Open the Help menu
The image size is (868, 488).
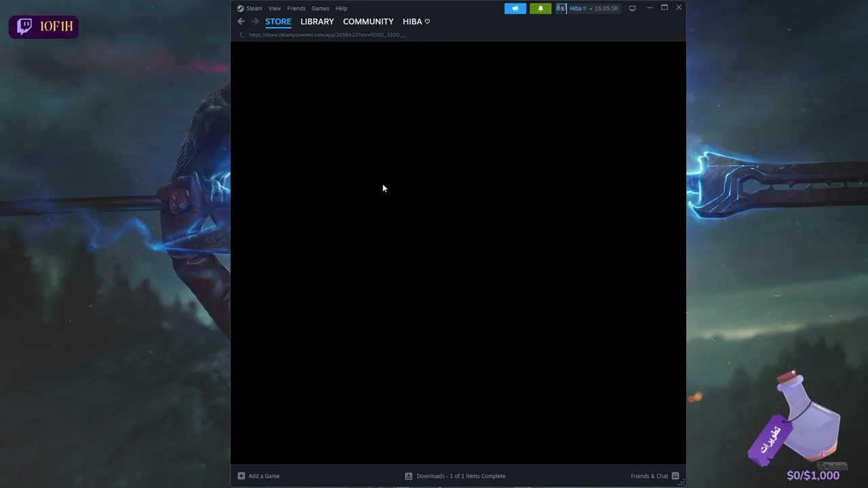(342, 8)
